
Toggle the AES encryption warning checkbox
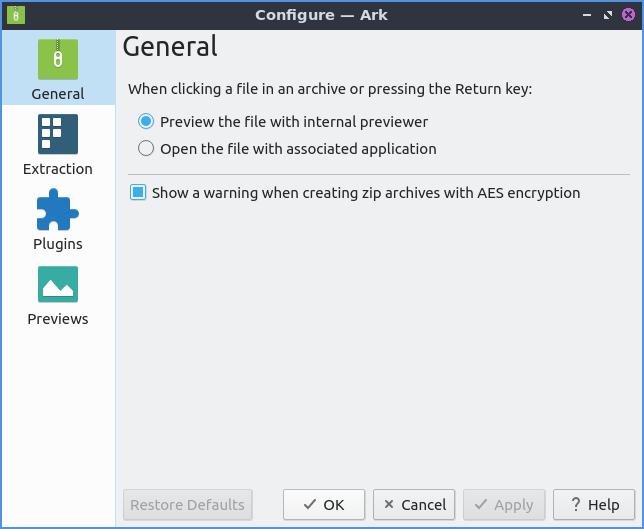[139, 193]
